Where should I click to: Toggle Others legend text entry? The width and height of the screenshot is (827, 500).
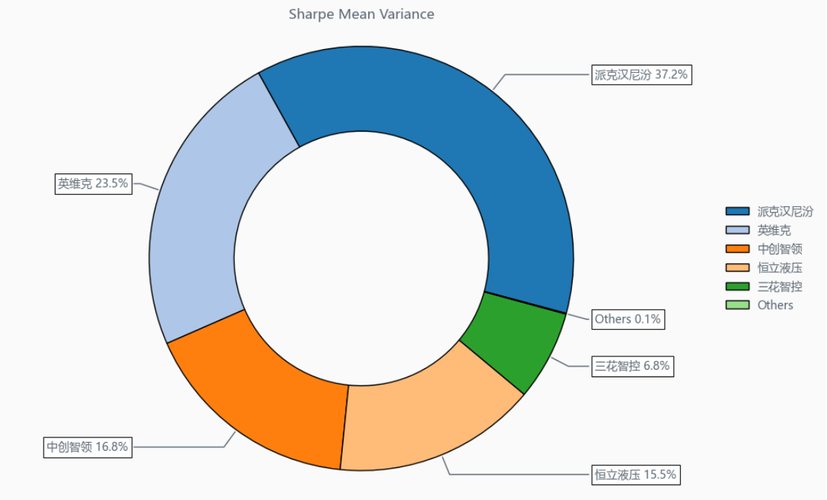coord(775,305)
